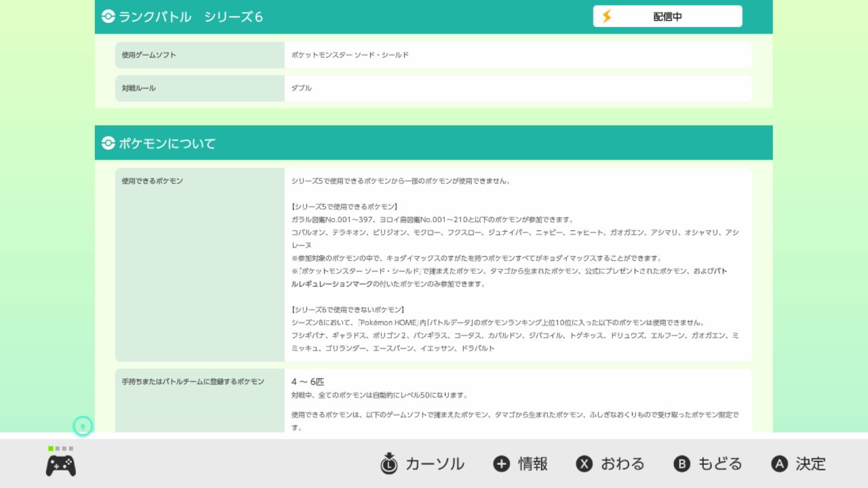Click the 使用できるポケモン row label
Screen dimensions: 868x488
tap(153, 181)
